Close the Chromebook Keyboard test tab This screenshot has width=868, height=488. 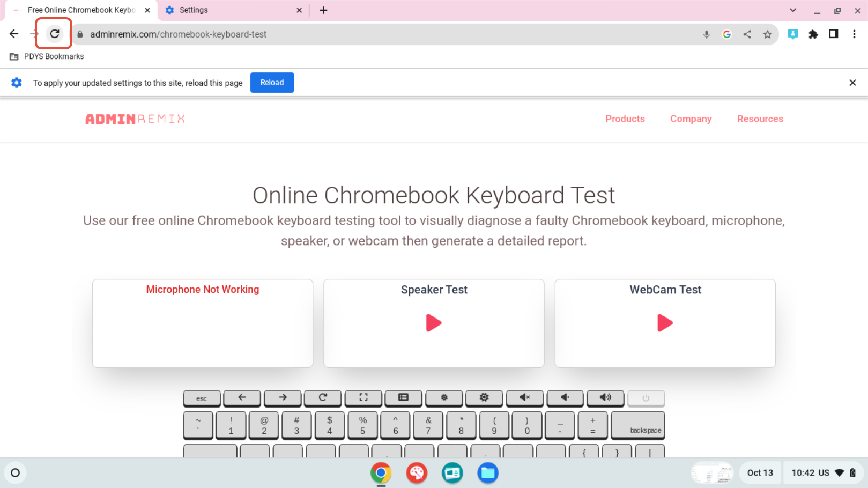pos(147,10)
